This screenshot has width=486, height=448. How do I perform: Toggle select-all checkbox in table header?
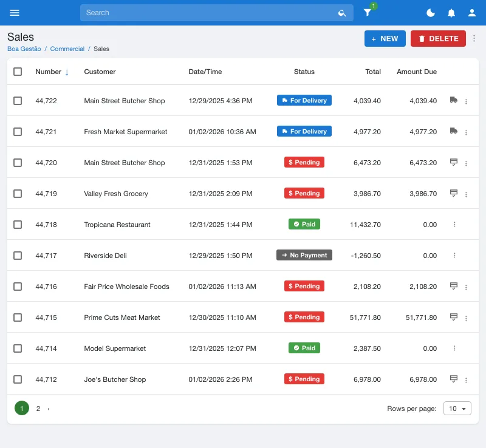pyautogui.click(x=18, y=72)
